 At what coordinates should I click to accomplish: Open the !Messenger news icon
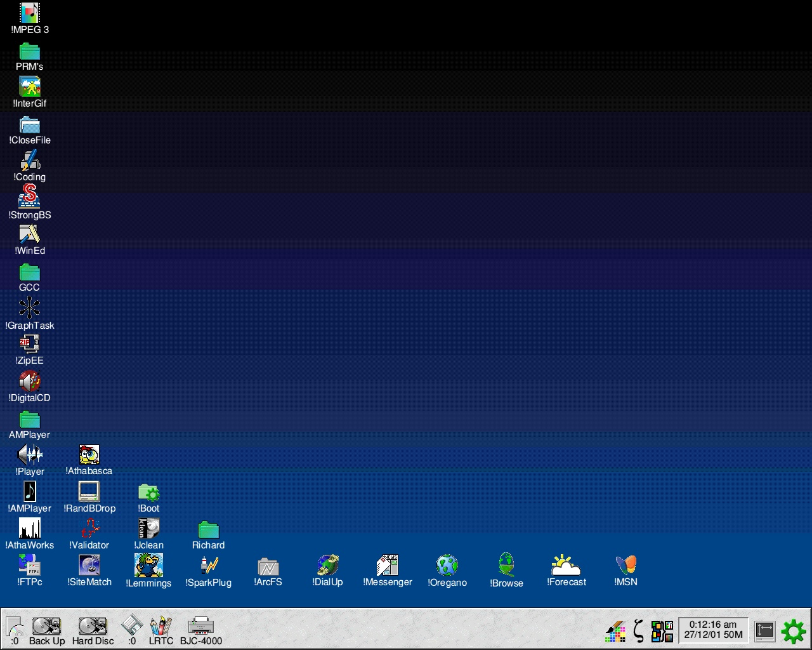388,565
